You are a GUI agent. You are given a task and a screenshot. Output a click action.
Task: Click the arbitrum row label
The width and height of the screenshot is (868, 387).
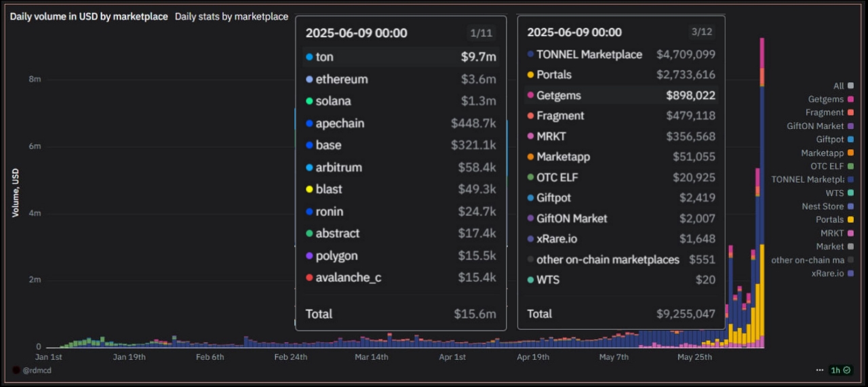[338, 167]
